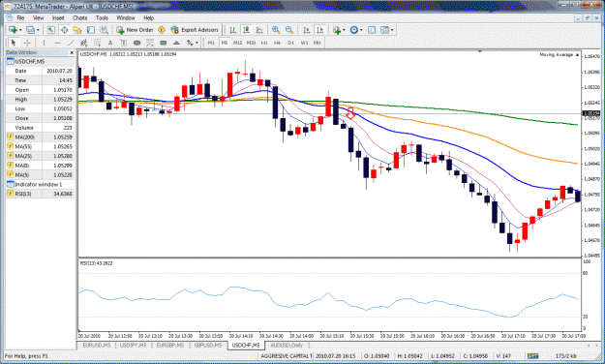Switch to the M1 timeframe
The height and width of the screenshot is (364, 605).
click(211, 43)
